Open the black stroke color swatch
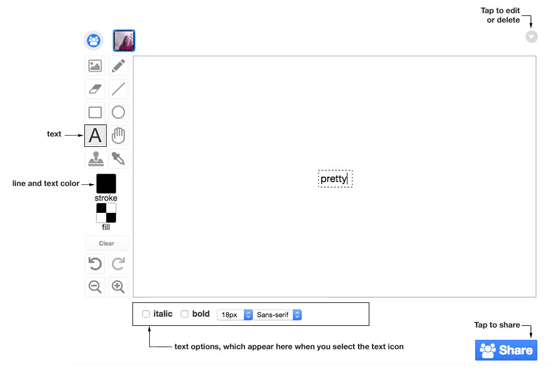This screenshot has height=372, width=560. point(106,184)
